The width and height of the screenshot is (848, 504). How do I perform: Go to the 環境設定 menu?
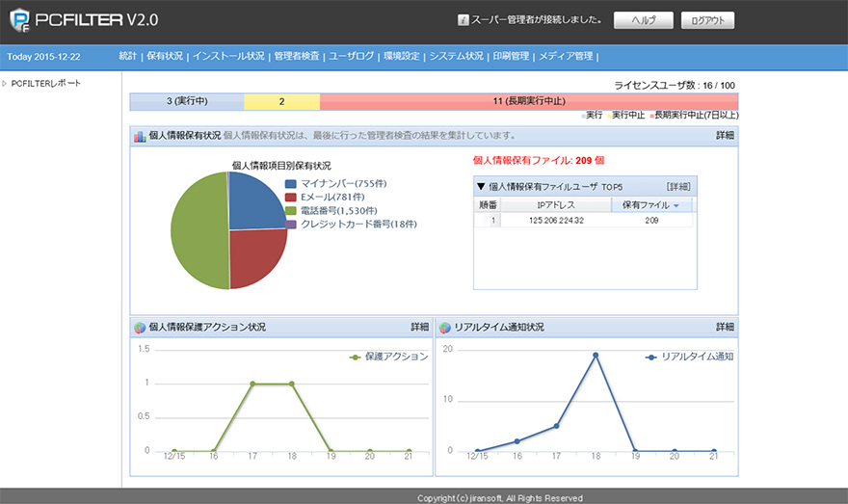click(x=401, y=57)
